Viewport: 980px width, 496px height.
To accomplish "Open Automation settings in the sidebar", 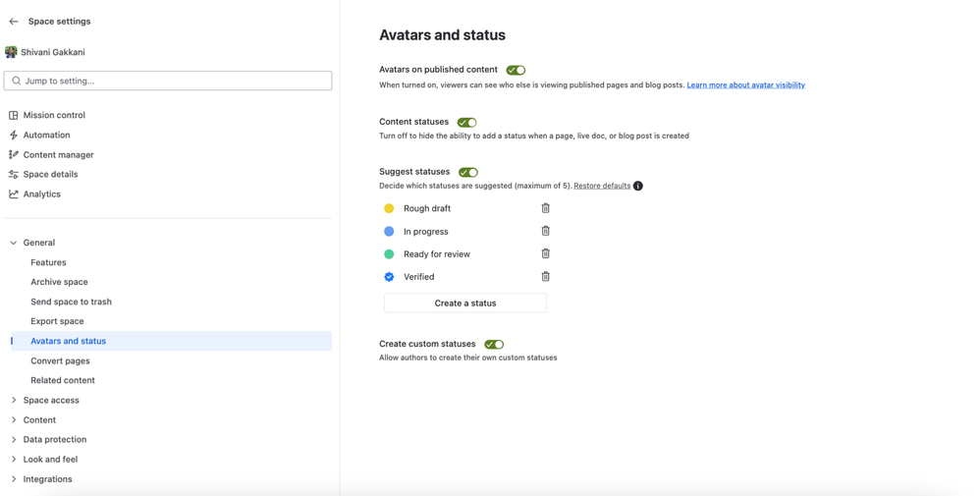I will pyautogui.click(x=46, y=135).
